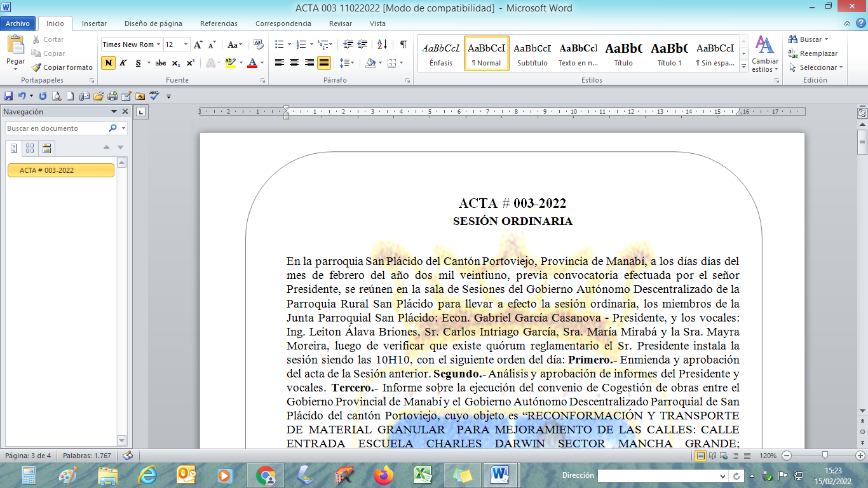Open the font name dropdown
The height and width of the screenshot is (488, 868).
coord(158,44)
